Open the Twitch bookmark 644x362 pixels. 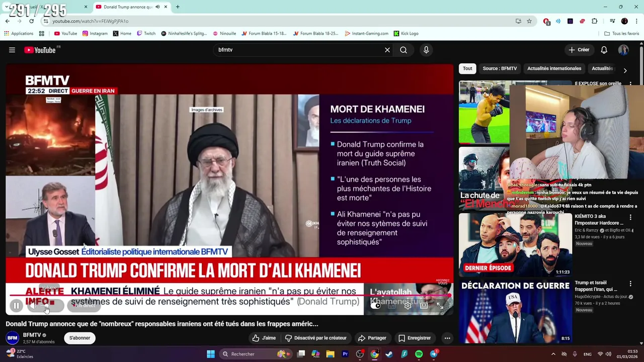click(x=146, y=34)
